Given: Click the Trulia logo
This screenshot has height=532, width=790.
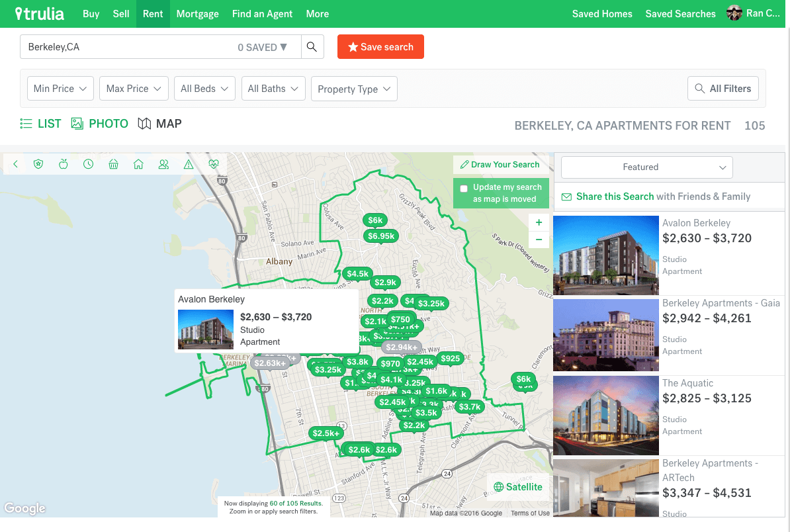Looking at the screenshot, I should click(40, 14).
